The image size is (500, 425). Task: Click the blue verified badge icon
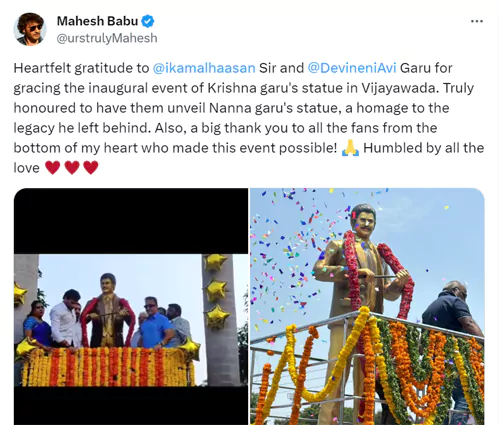click(x=148, y=21)
